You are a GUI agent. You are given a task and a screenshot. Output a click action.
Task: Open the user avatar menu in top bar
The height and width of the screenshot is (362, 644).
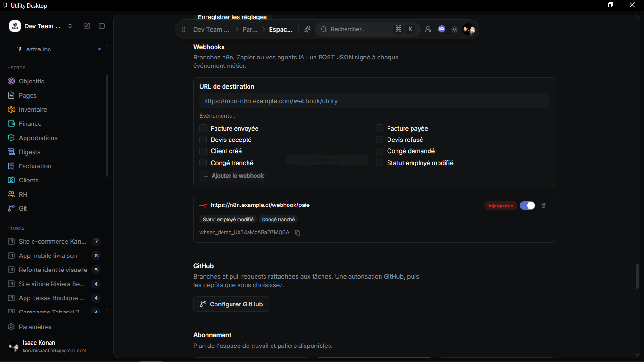[x=469, y=29]
